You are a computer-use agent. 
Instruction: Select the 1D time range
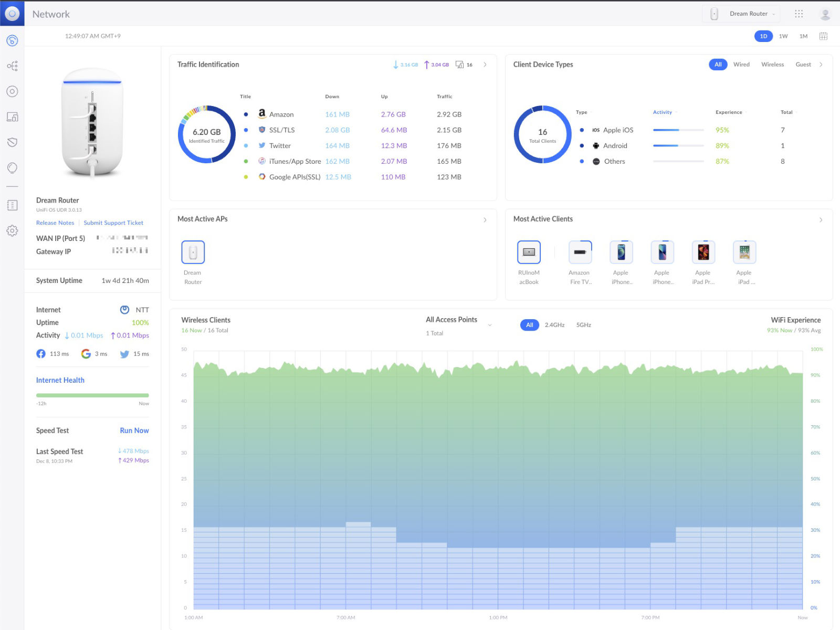pos(763,36)
